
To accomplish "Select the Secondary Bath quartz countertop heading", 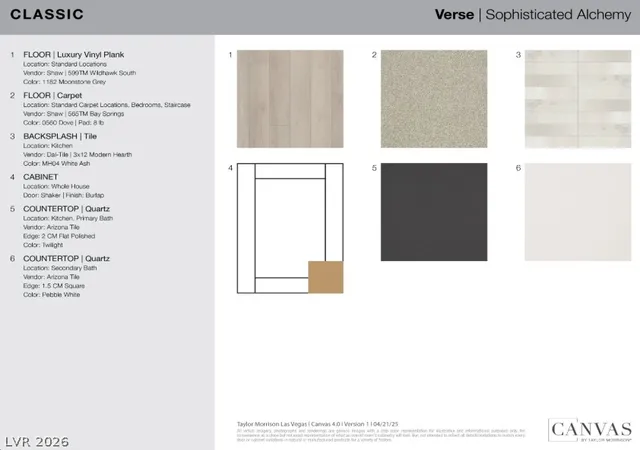I will pyautogui.click(x=67, y=258).
